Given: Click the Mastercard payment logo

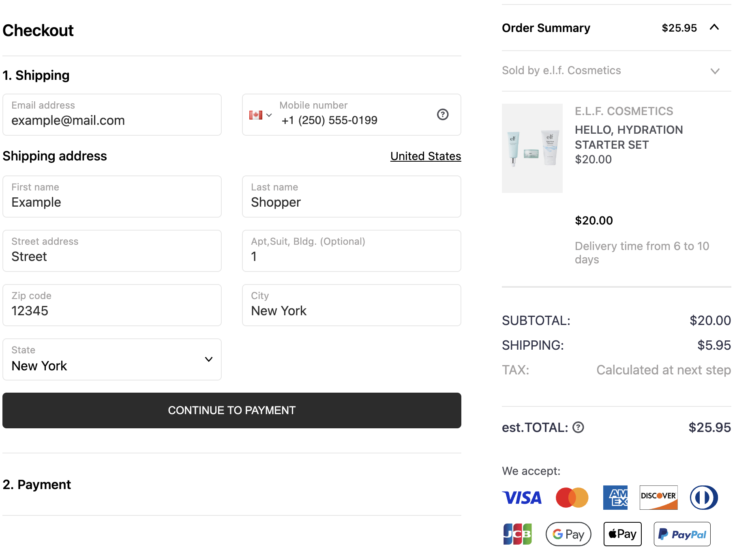Looking at the screenshot, I should click(x=572, y=498).
